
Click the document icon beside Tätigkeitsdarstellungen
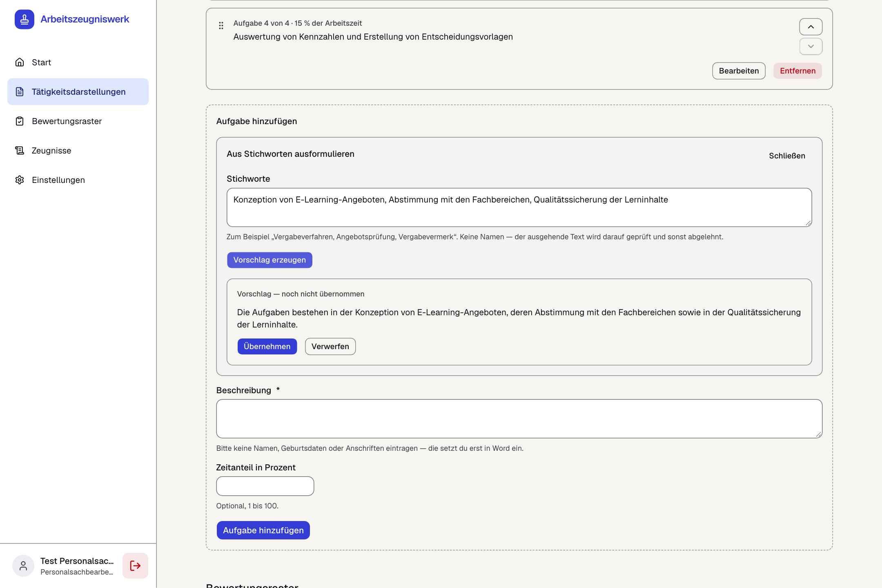20,91
